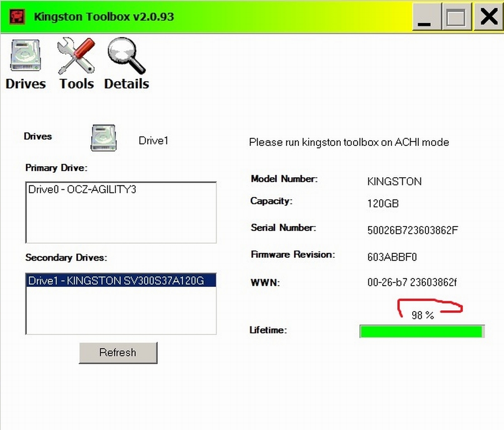Screen dimensions: 504x430
Task: Click the Kingston Toolbox title bar app icon
Action: [17, 17]
